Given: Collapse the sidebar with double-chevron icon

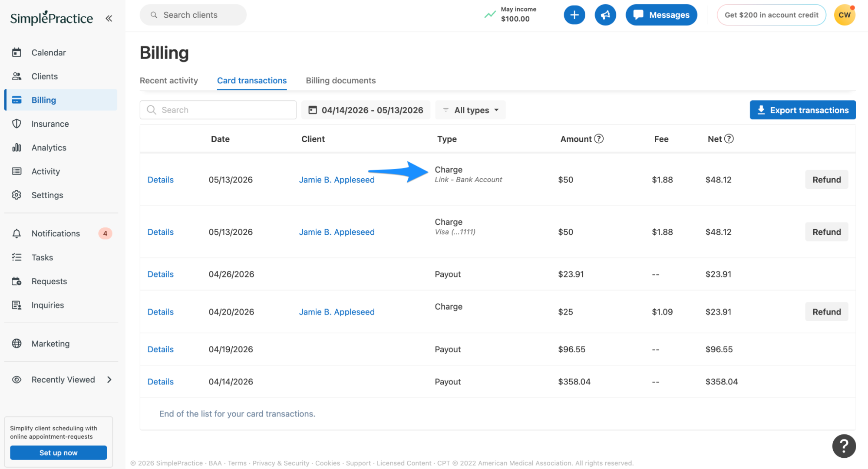Looking at the screenshot, I should tap(109, 18).
